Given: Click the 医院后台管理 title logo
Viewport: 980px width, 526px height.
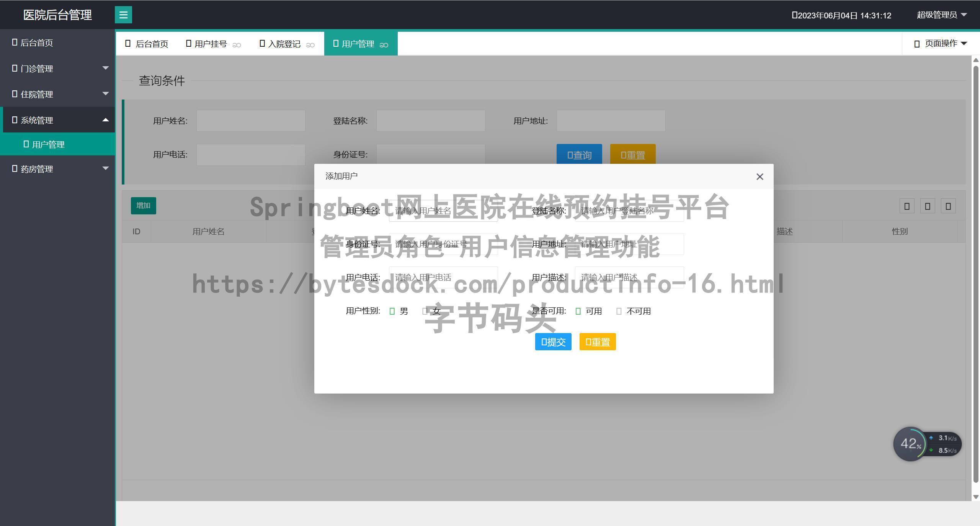Looking at the screenshot, I should pyautogui.click(x=57, y=15).
